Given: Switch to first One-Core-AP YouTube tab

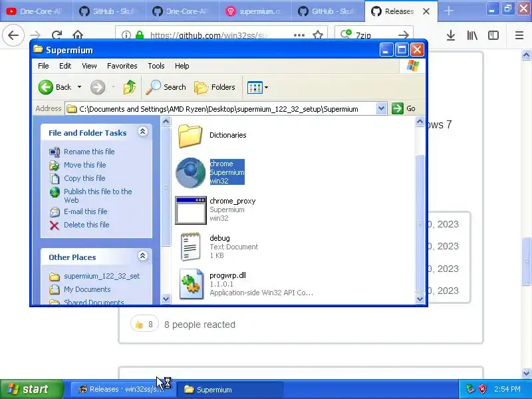Looking at the screenshot, I should pyautogui.click(x=36, y=11).
